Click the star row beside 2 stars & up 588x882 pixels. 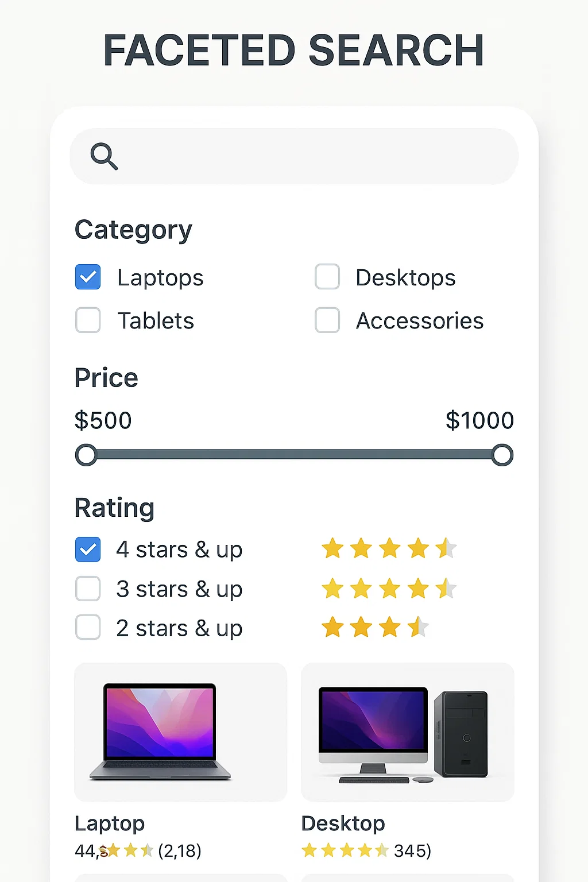coord(375,627)
